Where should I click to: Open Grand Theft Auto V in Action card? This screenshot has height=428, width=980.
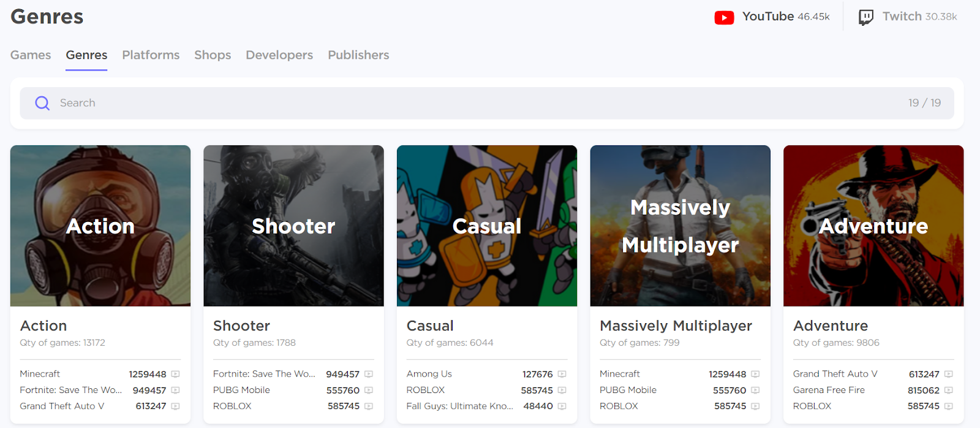(x=62, y=406)
